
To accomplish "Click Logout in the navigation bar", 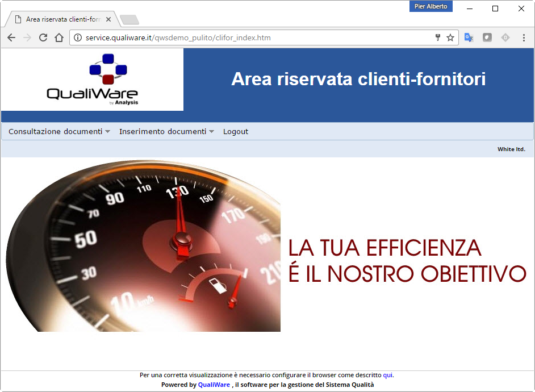I will click(236, 132).
